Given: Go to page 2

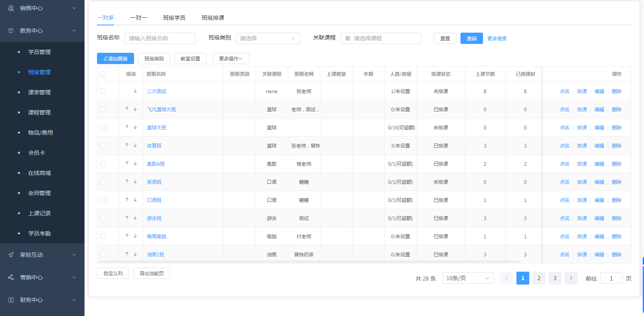Looking at the screenshot, I should [x=539, y=278].
